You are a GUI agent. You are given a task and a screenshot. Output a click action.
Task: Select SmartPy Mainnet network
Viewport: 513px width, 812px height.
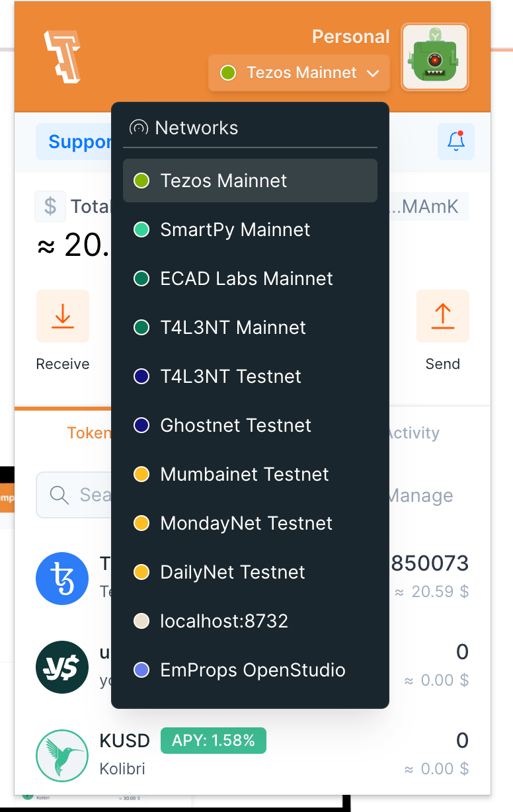250,229
